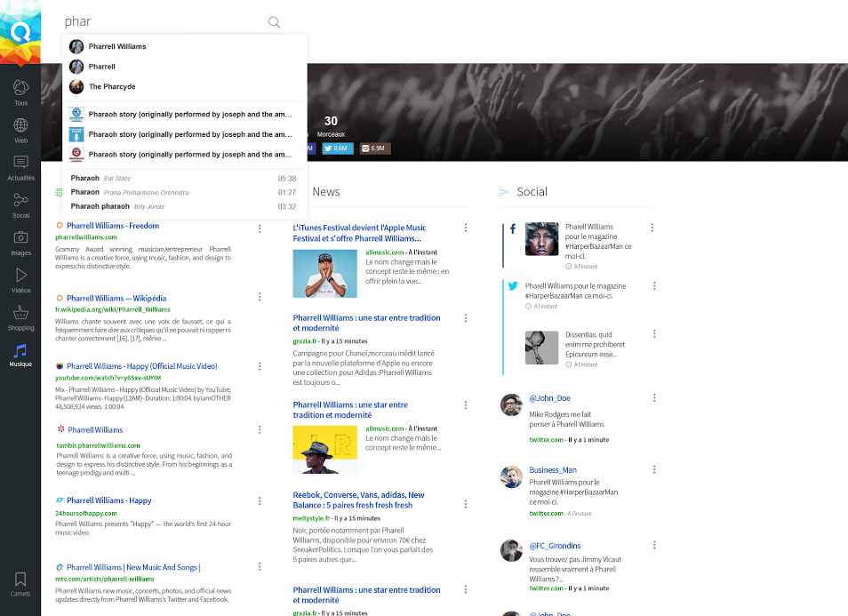Pick The Pharcyde suggestion

(x=112, y=87)
